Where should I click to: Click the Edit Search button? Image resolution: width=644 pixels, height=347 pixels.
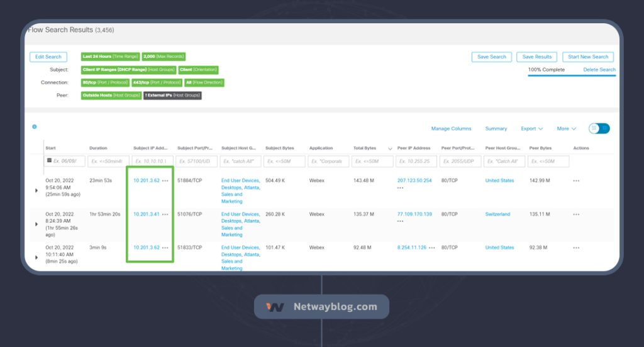[48, 57]
